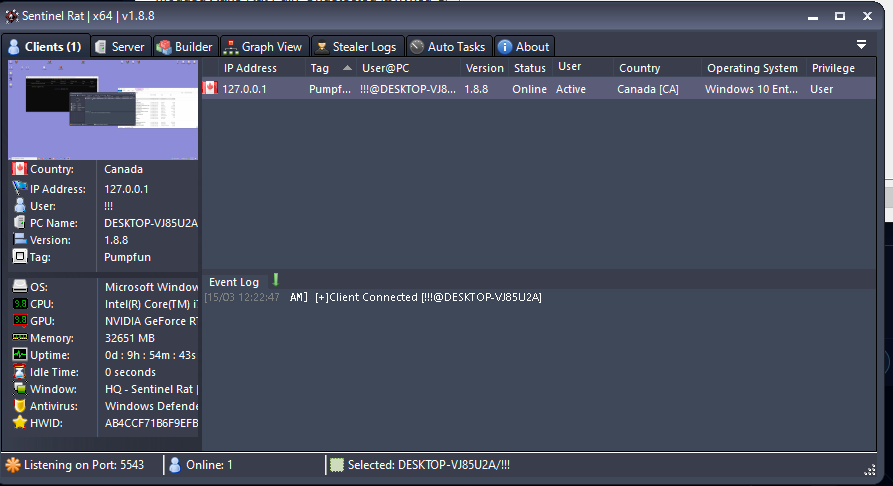Click the "Canada [CA]" cell in the client row

click(x=648, y=89)
